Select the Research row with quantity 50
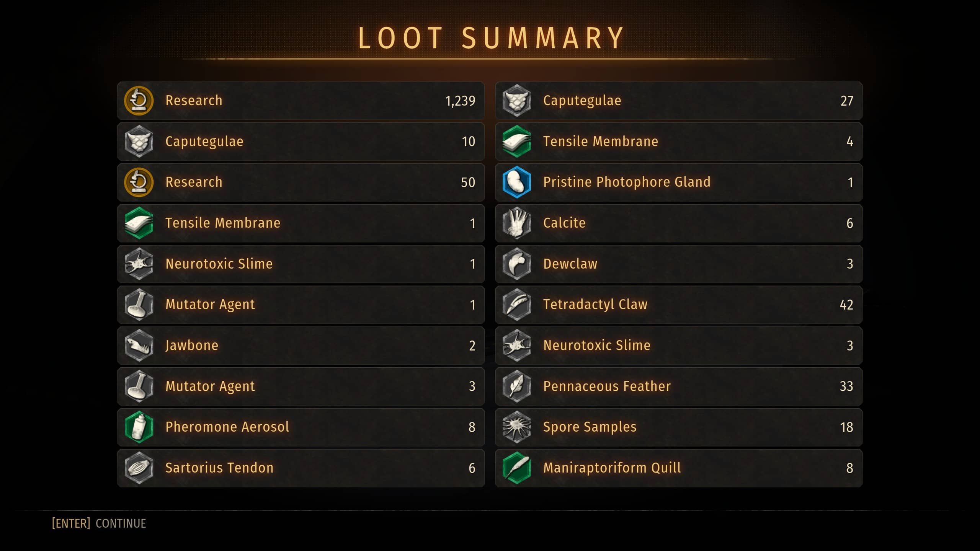 coord(301,182)
